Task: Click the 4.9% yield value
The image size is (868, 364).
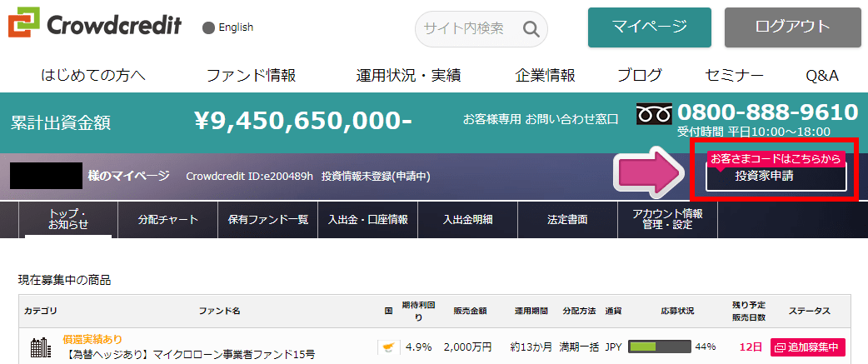Action: (x=418, y=347)
